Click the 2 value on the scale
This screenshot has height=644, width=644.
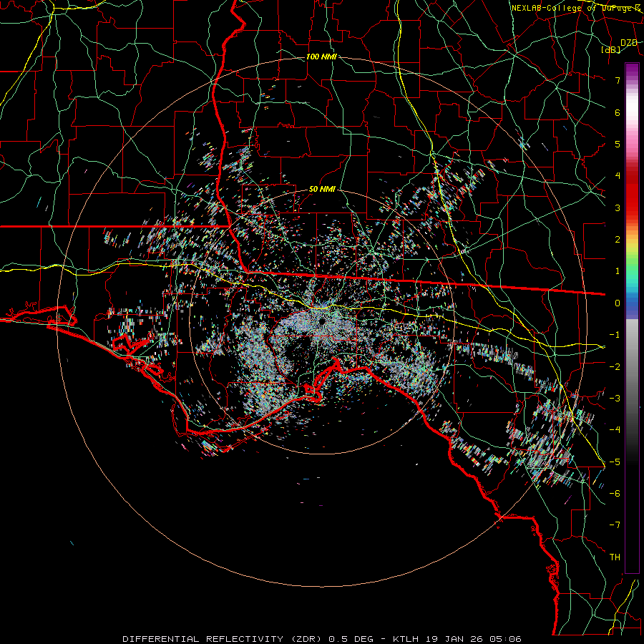coord(618,240)
